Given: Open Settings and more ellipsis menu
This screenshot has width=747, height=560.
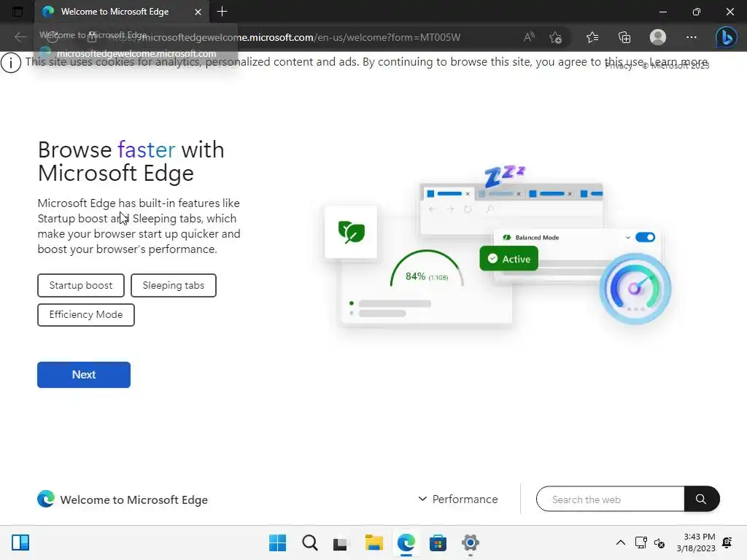Looking at the screenshot, I should [x=692, y=37].
